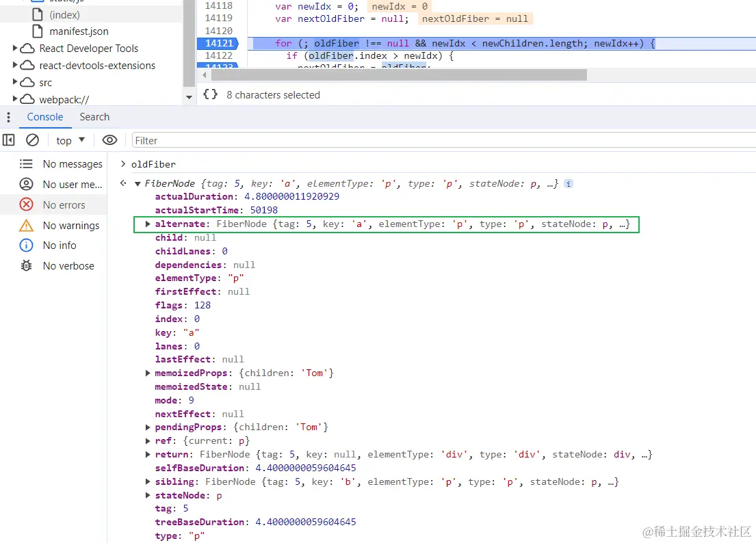Click the console Filter input field
This screenshot has width=756, height=543.
point(443,140)
